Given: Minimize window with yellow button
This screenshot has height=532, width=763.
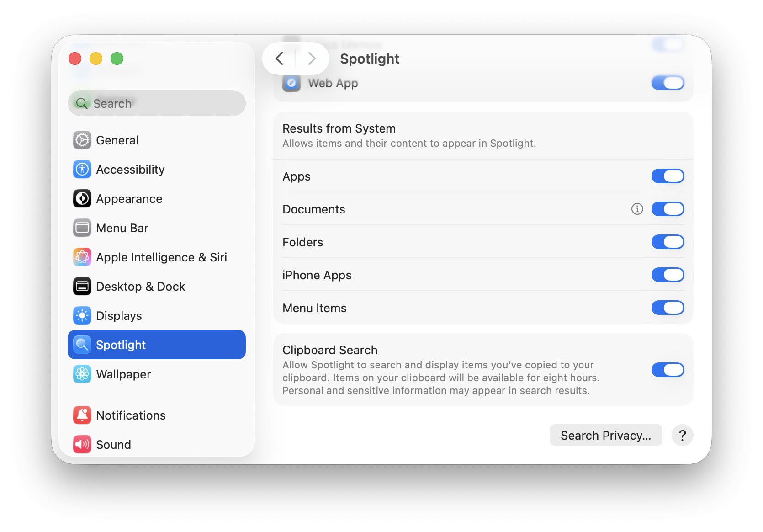Looking at the screenshot, I should [x=96, y=59].
